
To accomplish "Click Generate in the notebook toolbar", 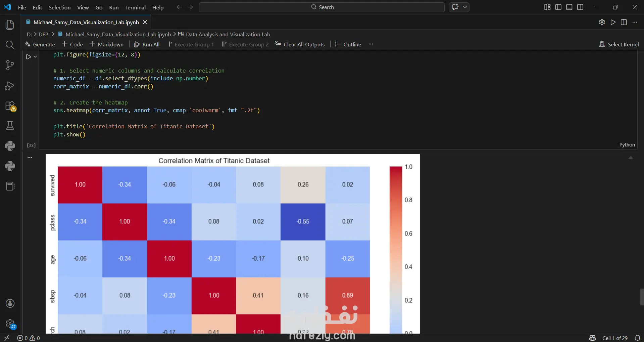I will point(40,44).
